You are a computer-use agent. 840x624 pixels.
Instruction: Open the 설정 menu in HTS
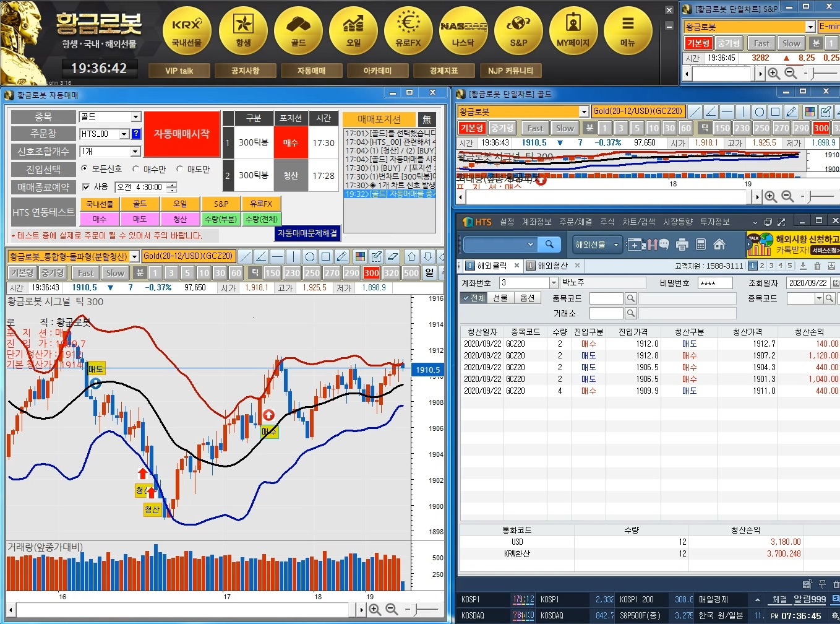(x=507, y=222)
